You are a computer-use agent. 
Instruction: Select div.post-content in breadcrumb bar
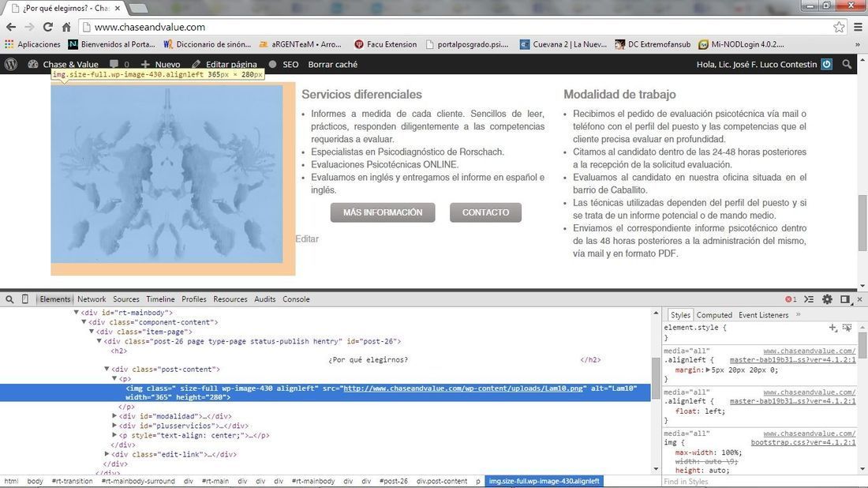[442, 482]
